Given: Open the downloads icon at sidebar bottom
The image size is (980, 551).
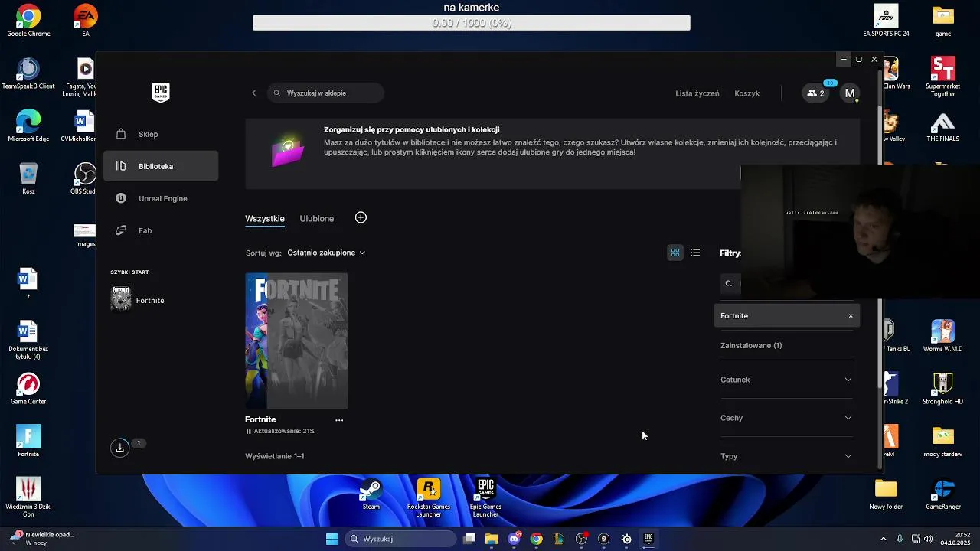Looking at the screenshot, I should [120, 448].
